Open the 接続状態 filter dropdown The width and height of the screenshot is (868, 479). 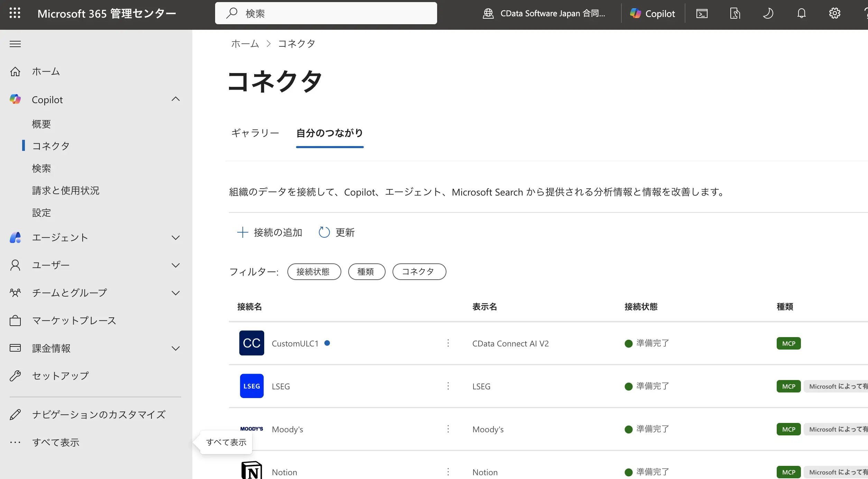pos(314,272)
